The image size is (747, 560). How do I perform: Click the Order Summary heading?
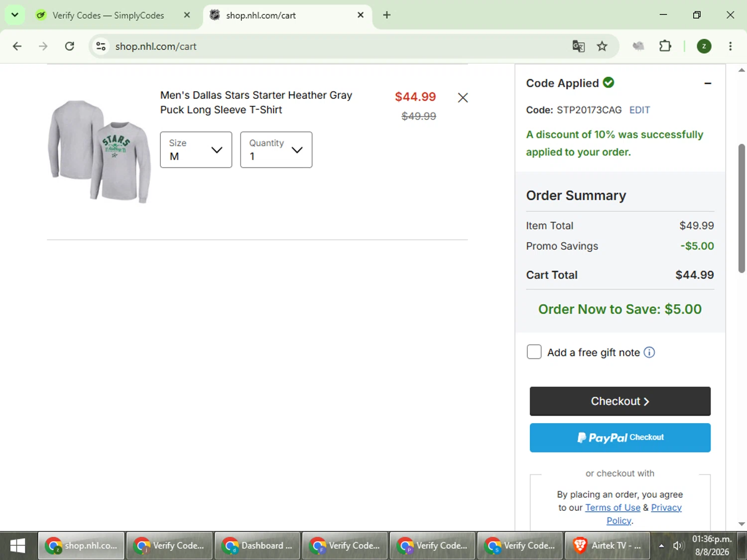click(576, 196)
